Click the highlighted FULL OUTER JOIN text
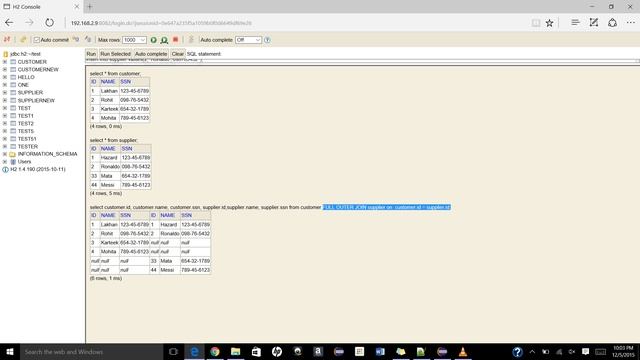 [387, 207]
